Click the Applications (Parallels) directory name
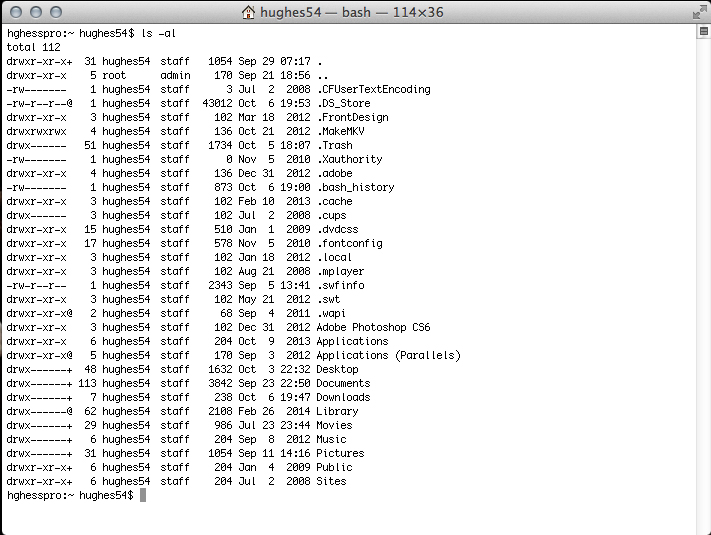Screen dimensions: 711x535 [x=388, y=355]
